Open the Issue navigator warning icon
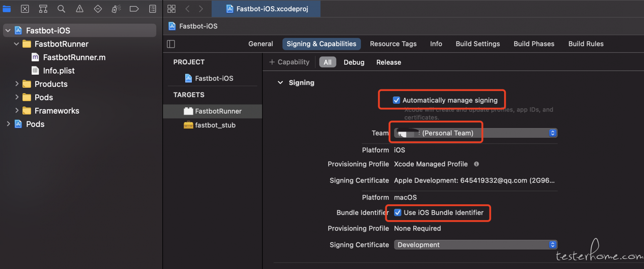Image resolution: width=644 pixels, height=269 pixels. coord(79,9)
